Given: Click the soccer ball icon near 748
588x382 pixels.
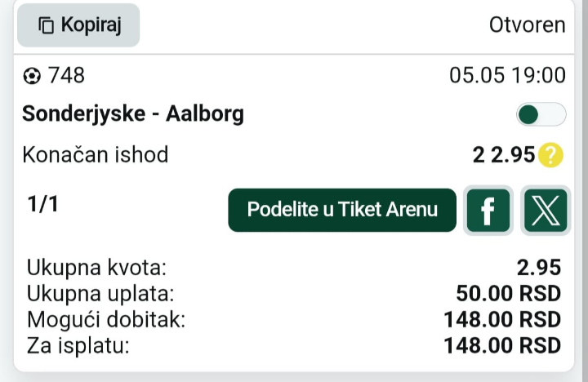Looking at the screenshot, I should click(32, 76).
